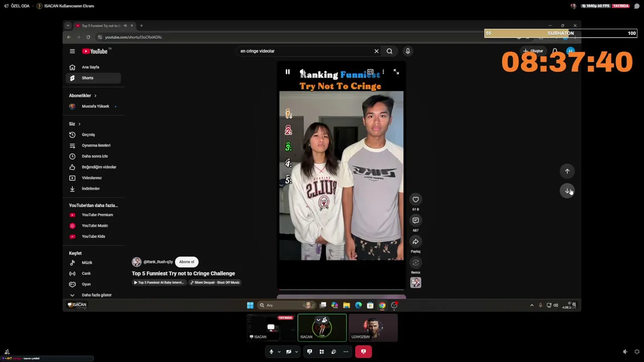This screenshot has height=362, width=644.
Task: Open the Short's comments panel
Action: coord(416,221)
